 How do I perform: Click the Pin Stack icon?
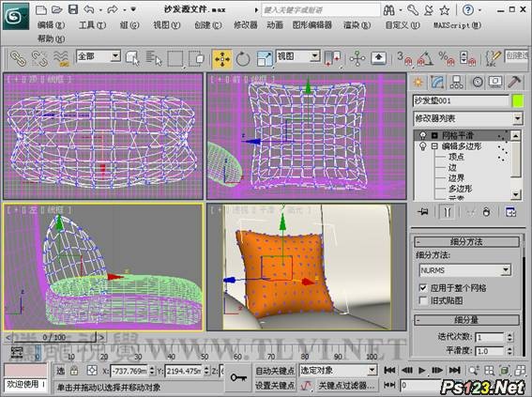pyautogui.click(x=423, y=212)
